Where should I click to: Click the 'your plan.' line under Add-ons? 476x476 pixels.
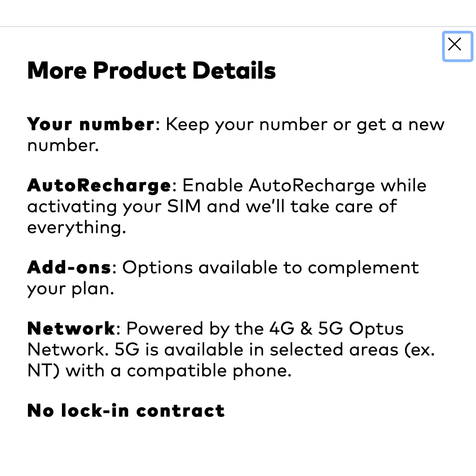(70, 289)
